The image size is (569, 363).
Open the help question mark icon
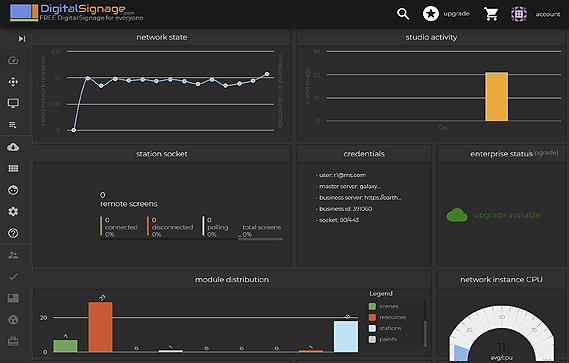click(x=13, y=233)
